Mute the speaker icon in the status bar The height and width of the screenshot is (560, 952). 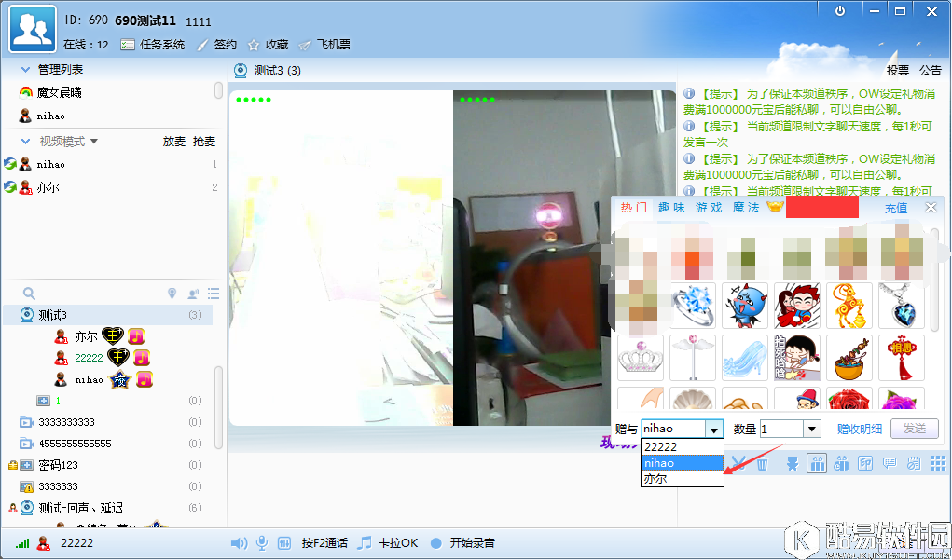tap(240, 542)
